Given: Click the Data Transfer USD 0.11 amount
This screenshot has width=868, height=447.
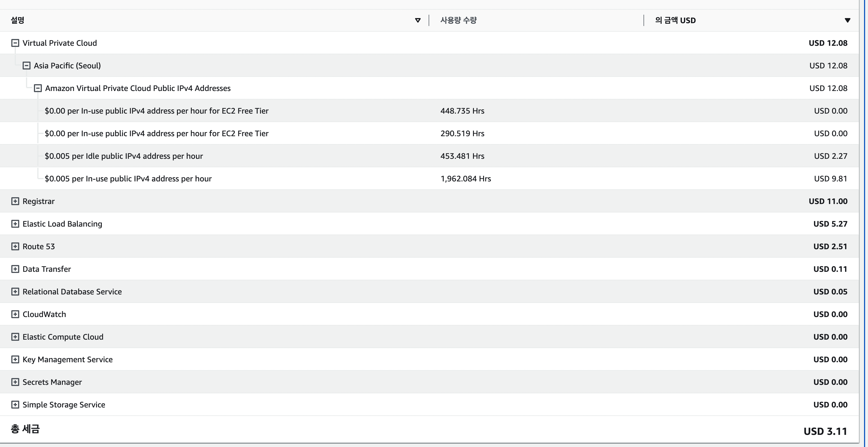Looking at the screenshot, I should 830,269.
